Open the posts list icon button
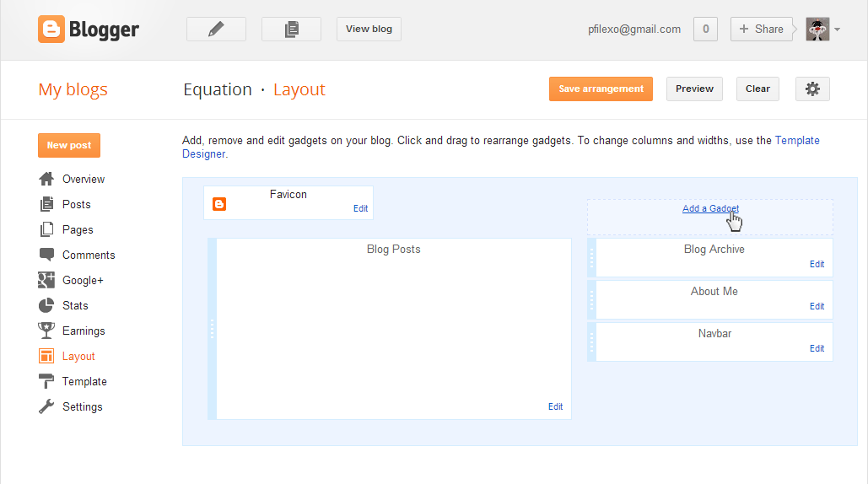 coord(291,29)
